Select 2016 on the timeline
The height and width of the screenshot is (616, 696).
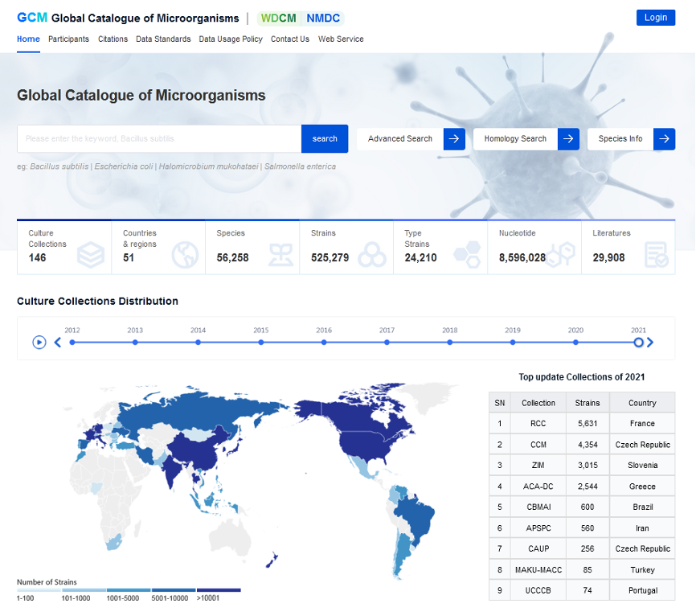coord(324,343)
